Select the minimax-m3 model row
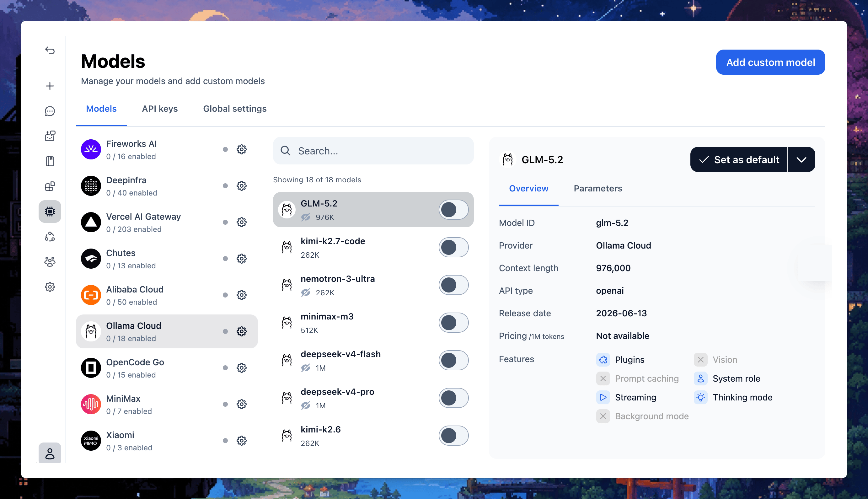This screenshot has height=499, width=868. click(x=373, y=323)
